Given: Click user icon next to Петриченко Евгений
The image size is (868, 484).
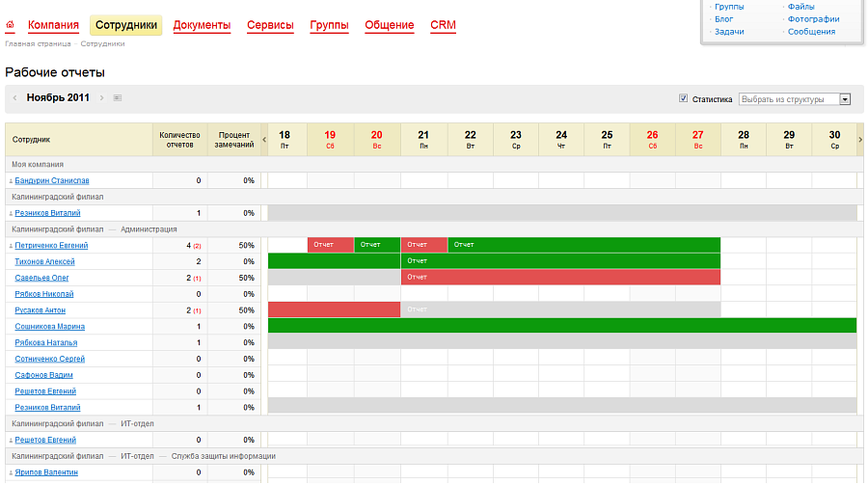Looking at the screenshot, I should [x=11, y=246].
